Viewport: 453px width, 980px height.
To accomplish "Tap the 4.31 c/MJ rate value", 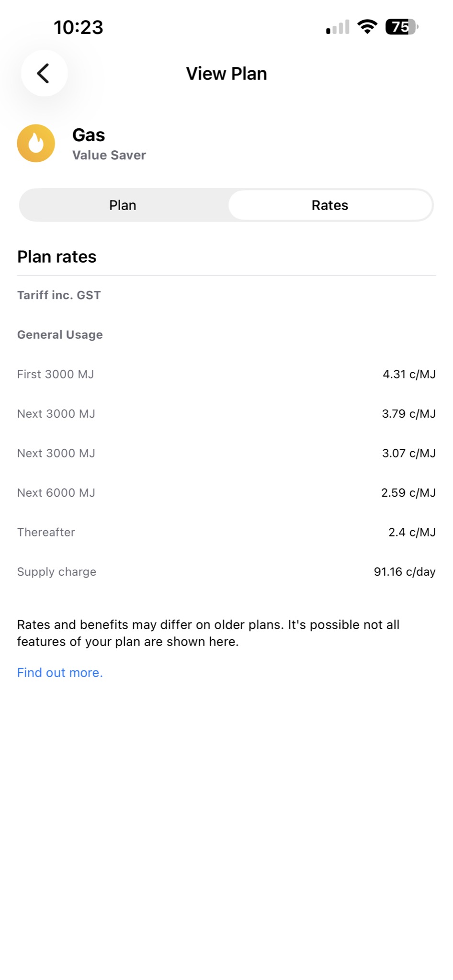I will tap(409, 374).
